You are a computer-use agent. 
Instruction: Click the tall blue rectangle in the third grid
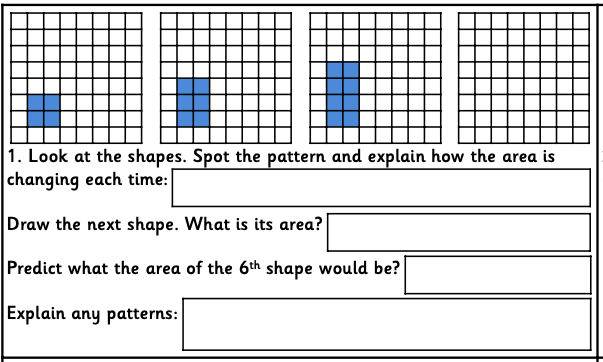(x=343, y=95)
